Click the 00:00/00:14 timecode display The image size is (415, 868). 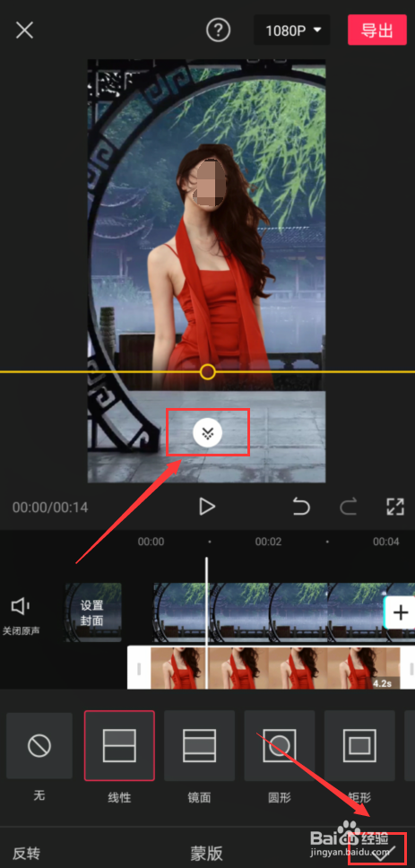(x=50, y=507)
